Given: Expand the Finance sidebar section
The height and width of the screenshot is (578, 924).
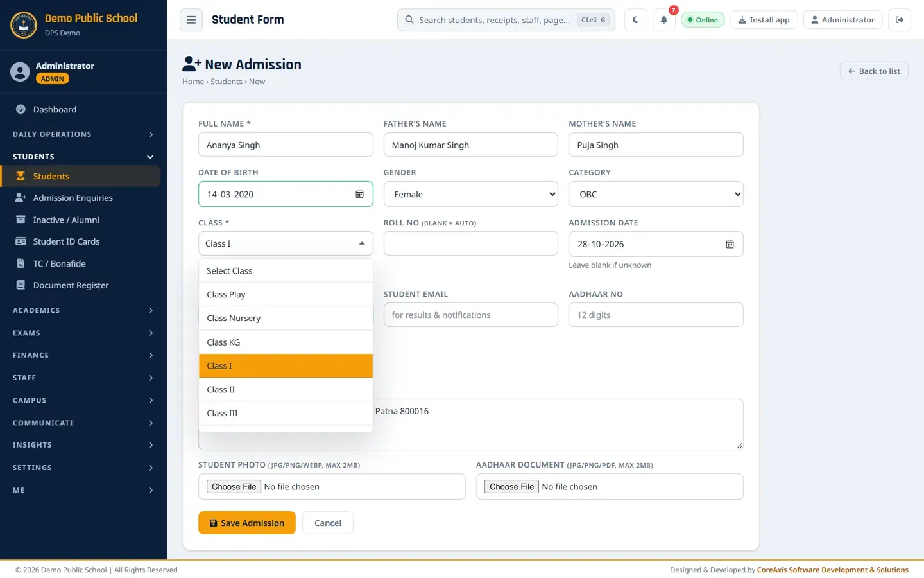Looking at the screenshot, I should tap(83, 355).
